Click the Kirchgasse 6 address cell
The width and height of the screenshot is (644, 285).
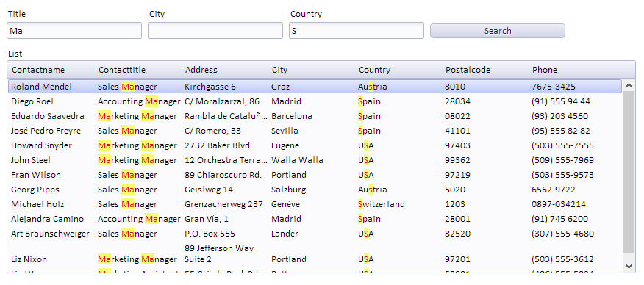pyautogui.click(x=210, y=87)
